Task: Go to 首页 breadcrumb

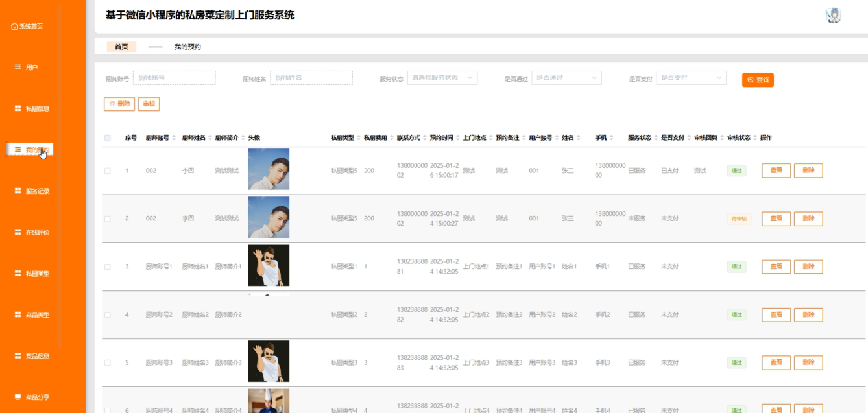Action: click(121, 47)
